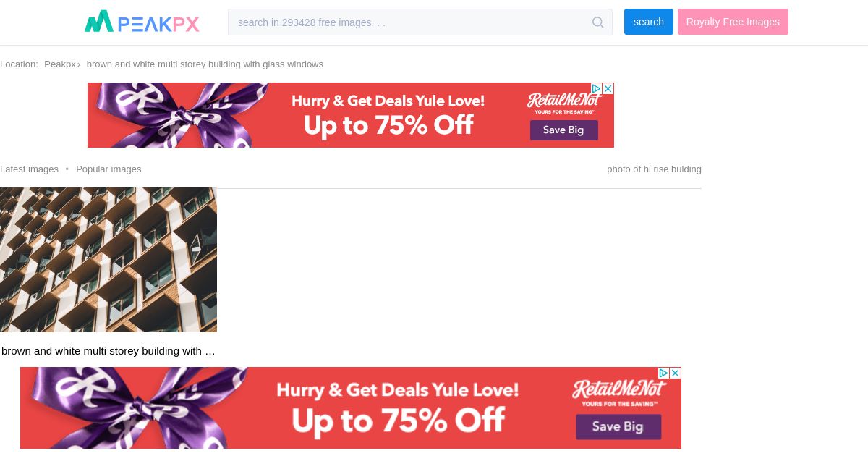868x456 pixels.
Task: Click the building image title caption
Action: [x=109, y=350]
